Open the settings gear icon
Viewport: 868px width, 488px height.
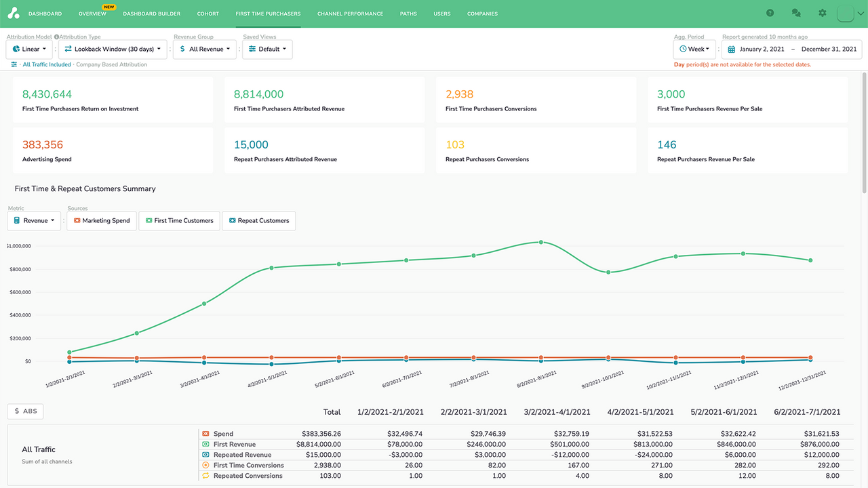(823, 13)
